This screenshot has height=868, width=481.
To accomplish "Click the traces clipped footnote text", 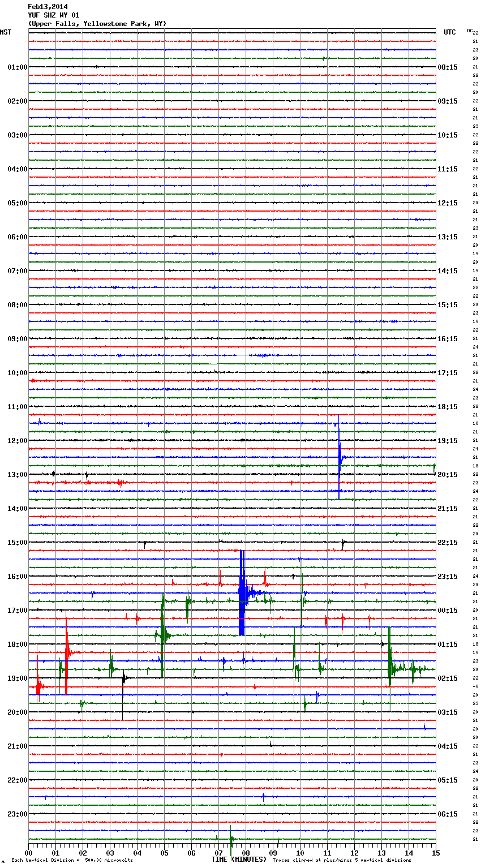I will (342, 861).
